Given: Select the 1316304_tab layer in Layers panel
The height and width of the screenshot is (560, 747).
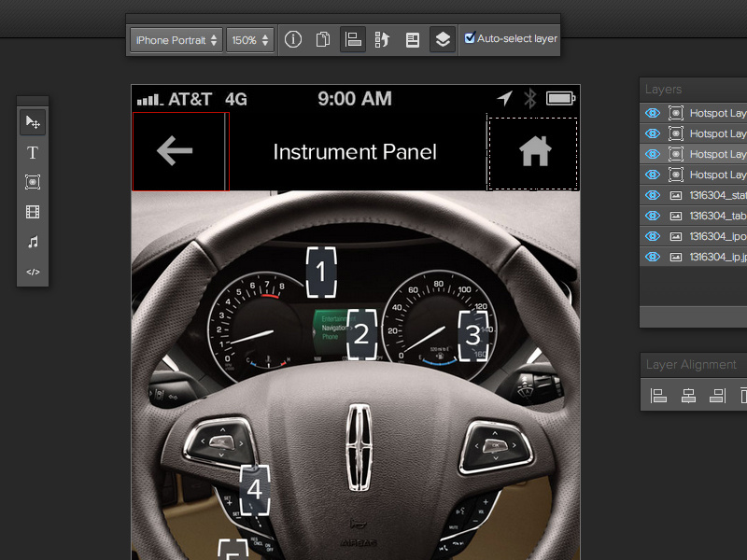Looking at the screenshot, I should [716, 216].
